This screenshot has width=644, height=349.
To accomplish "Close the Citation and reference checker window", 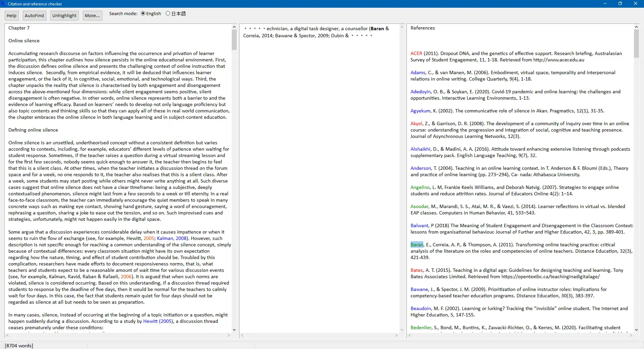I will 636,4.
